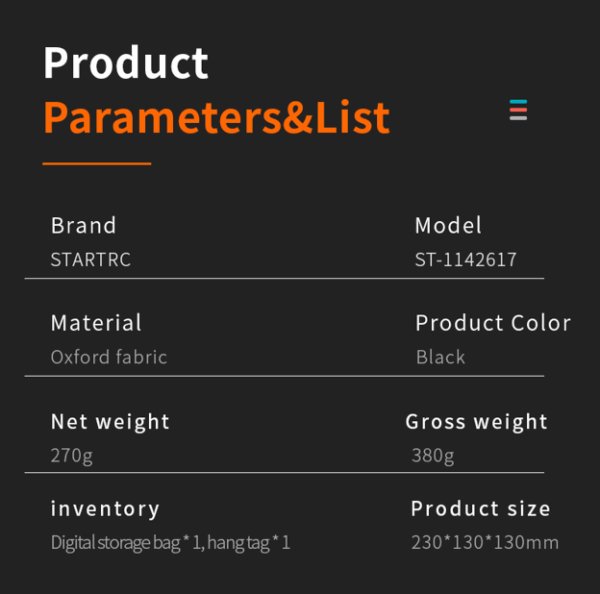Viewport: 600px width, 594px height.
Task: Click the STARTRC brand value
Action: click(x=91, y=259)
